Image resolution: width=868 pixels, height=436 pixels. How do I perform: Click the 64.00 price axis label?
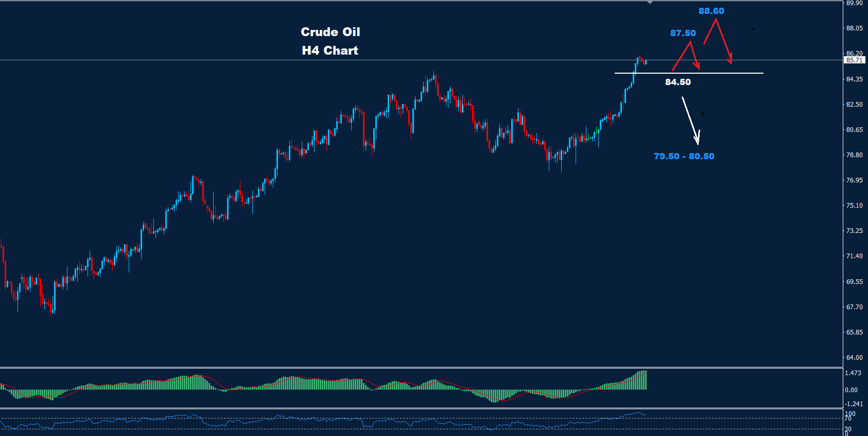[854, 358]
